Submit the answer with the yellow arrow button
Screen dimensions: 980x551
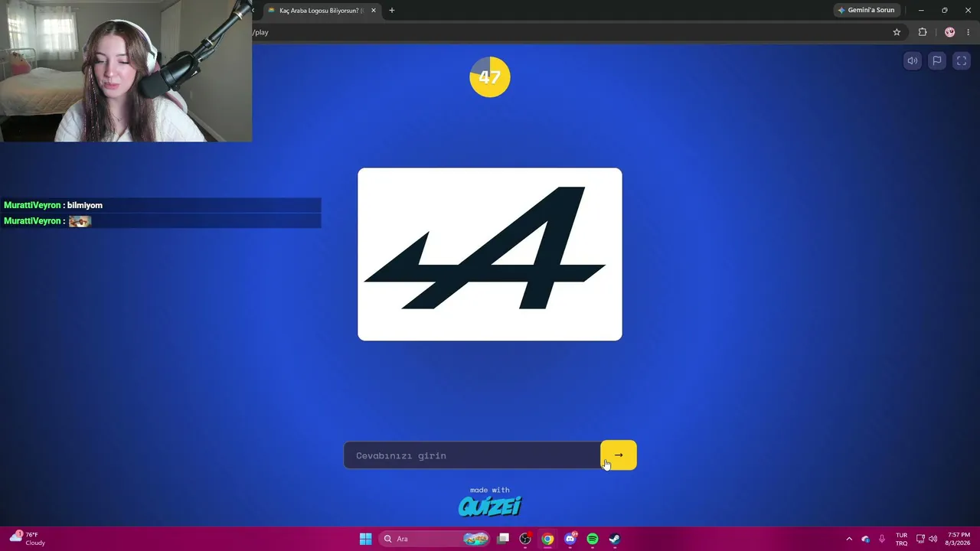(619, 455)
